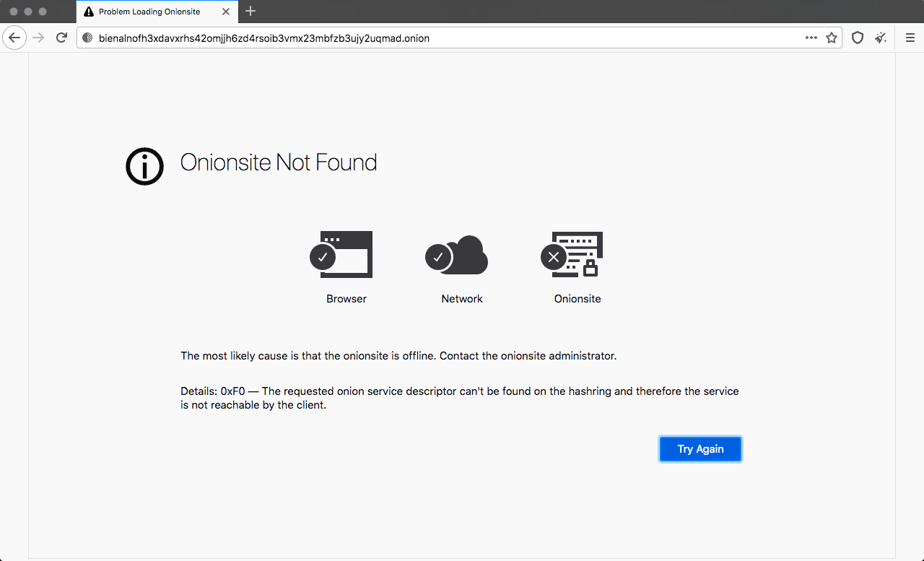Maximize the window with green button
This screenshot has height=561, width=924.
coord(43,12)
